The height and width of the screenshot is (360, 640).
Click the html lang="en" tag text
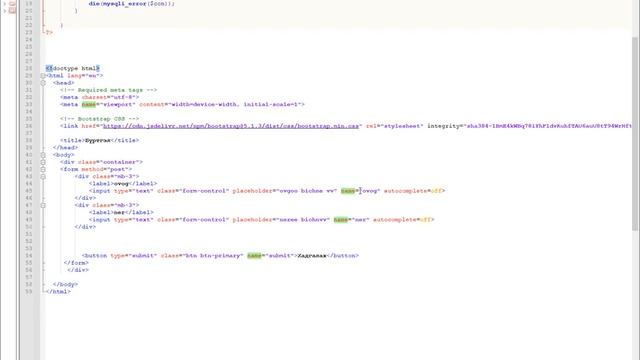[x=74, y=76]
